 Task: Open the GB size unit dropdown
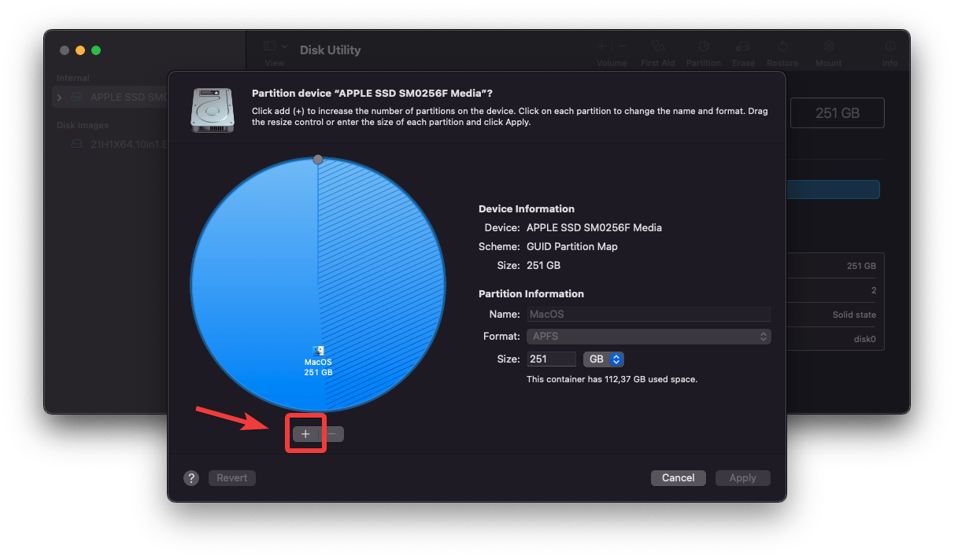coord(603,359)
